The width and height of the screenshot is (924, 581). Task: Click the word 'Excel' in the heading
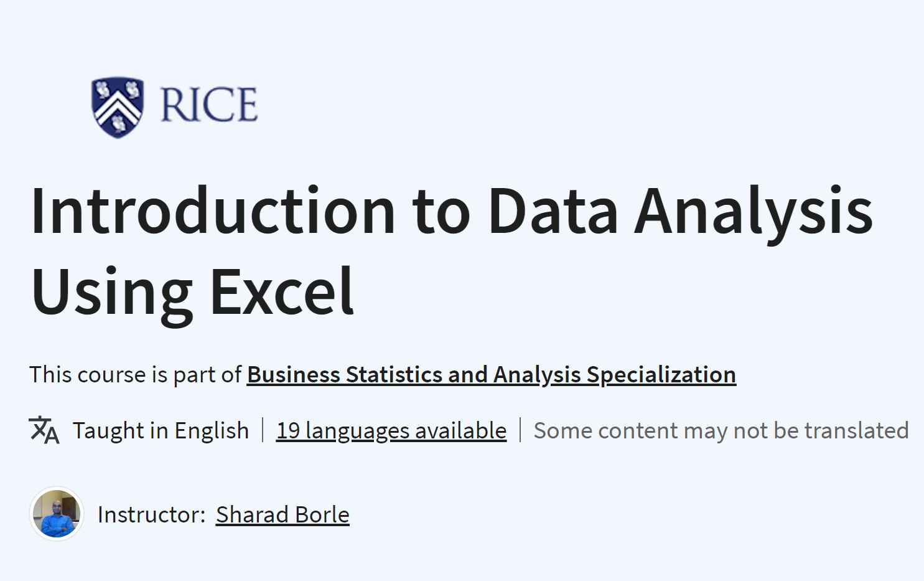coord(282,291)
